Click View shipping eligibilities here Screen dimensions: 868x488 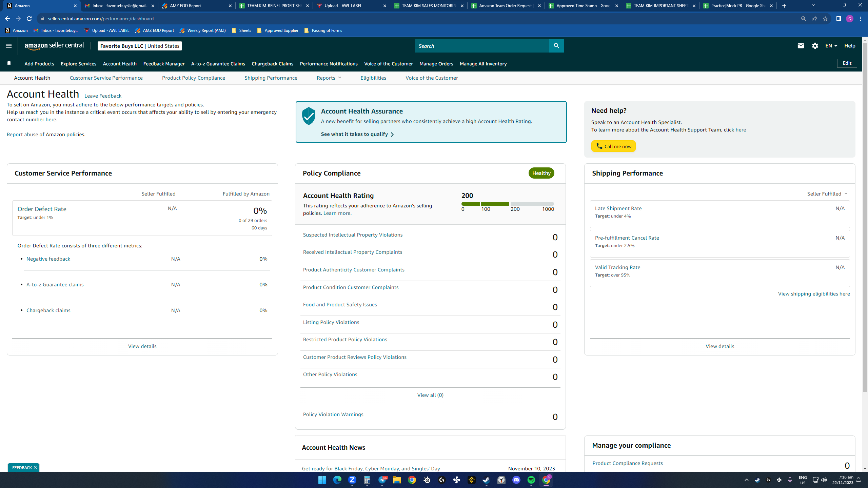pos(814,294)
